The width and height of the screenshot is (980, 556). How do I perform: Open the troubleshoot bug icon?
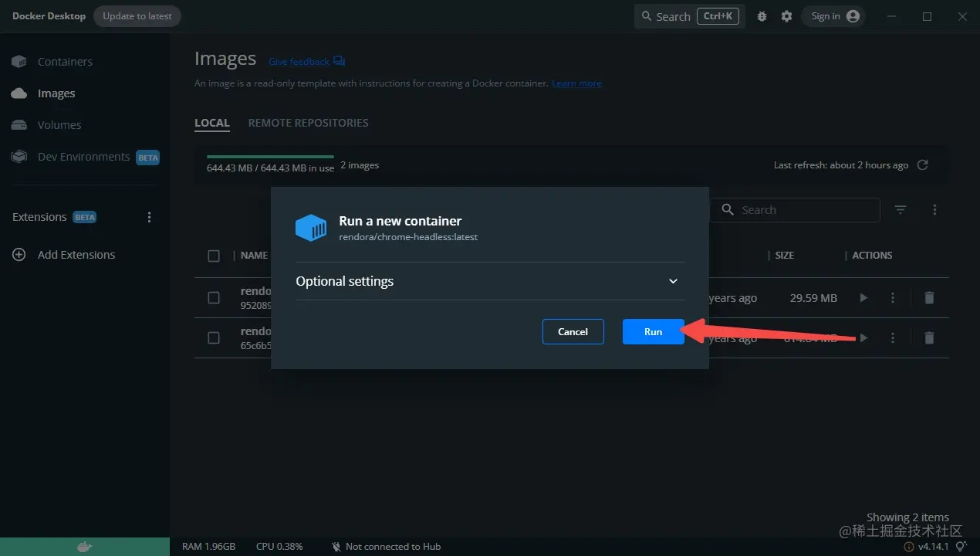pos(762,16)
